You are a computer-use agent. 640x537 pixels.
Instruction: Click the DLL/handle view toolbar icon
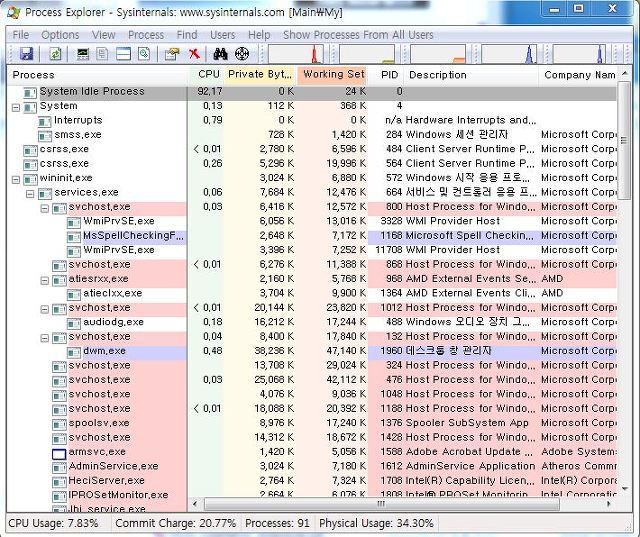click(144, 54)
